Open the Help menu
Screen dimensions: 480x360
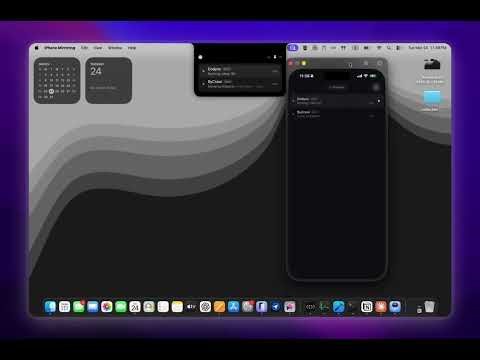click(132, 48)
